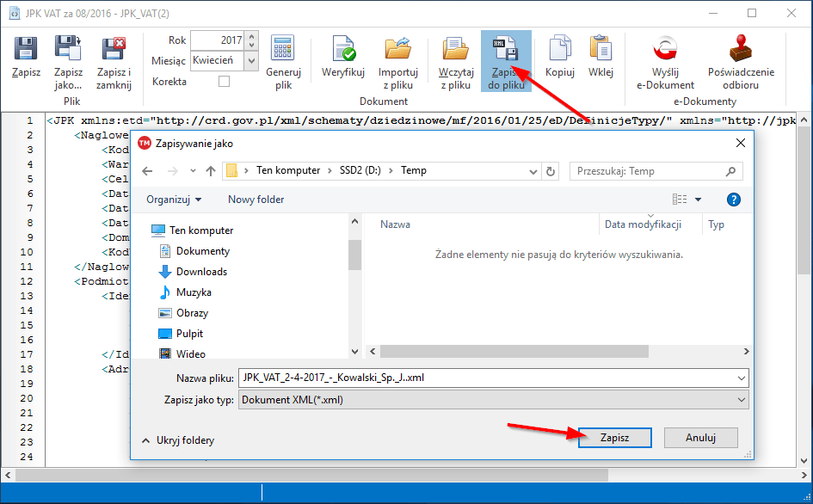Select Downloads in the folder tree
This screenshot has width=813, height=504.
(201, 272)
